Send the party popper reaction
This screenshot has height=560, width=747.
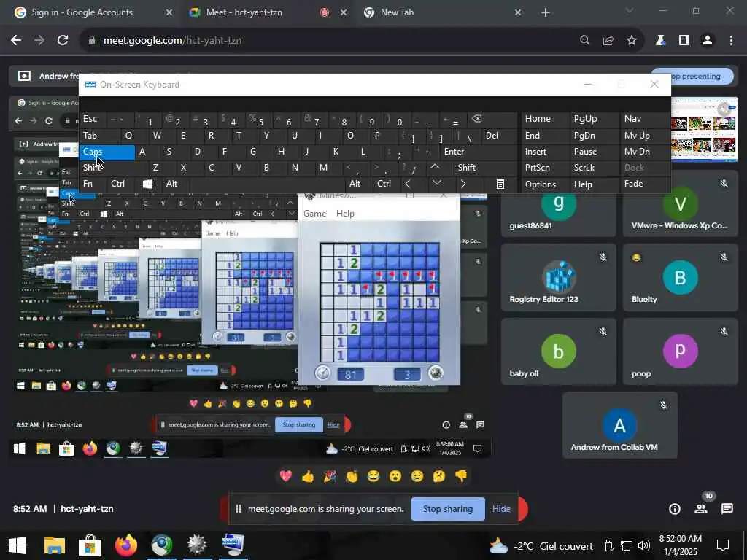(330, 475)
